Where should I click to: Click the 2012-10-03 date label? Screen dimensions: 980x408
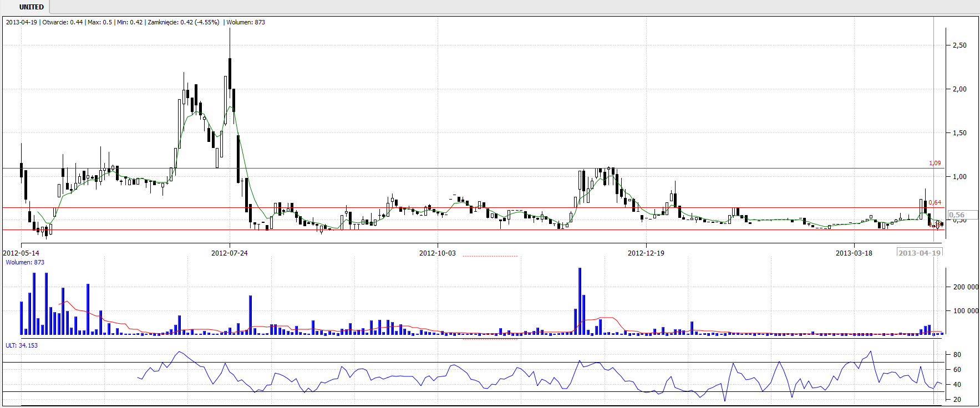pos(438,253)
